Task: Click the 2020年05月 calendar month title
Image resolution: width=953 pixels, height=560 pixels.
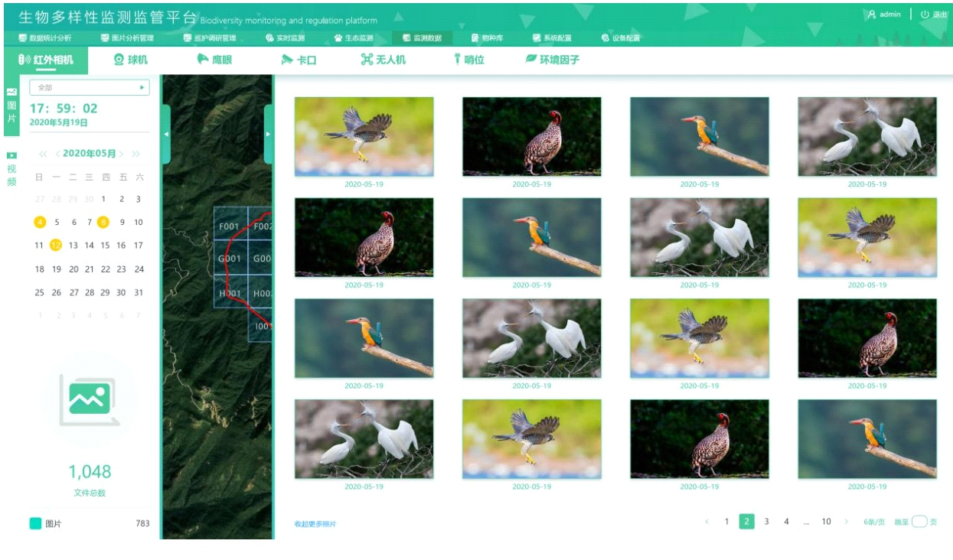Action: (89, 154)
